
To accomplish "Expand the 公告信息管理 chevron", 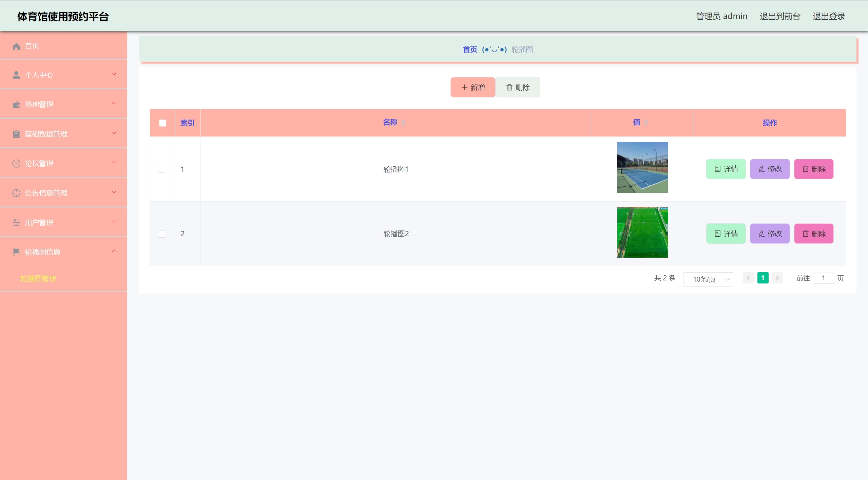I will (114, 192).
